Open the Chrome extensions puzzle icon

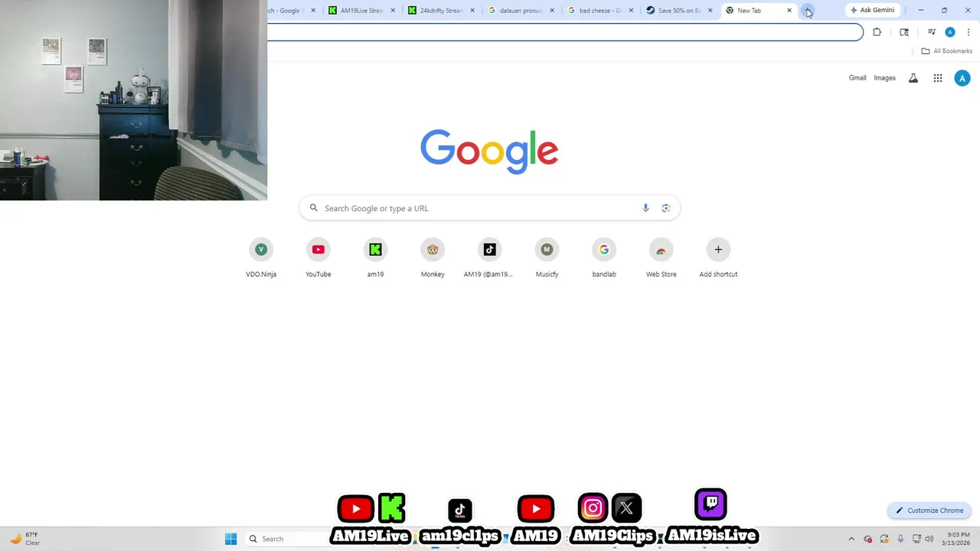[877, 32]
